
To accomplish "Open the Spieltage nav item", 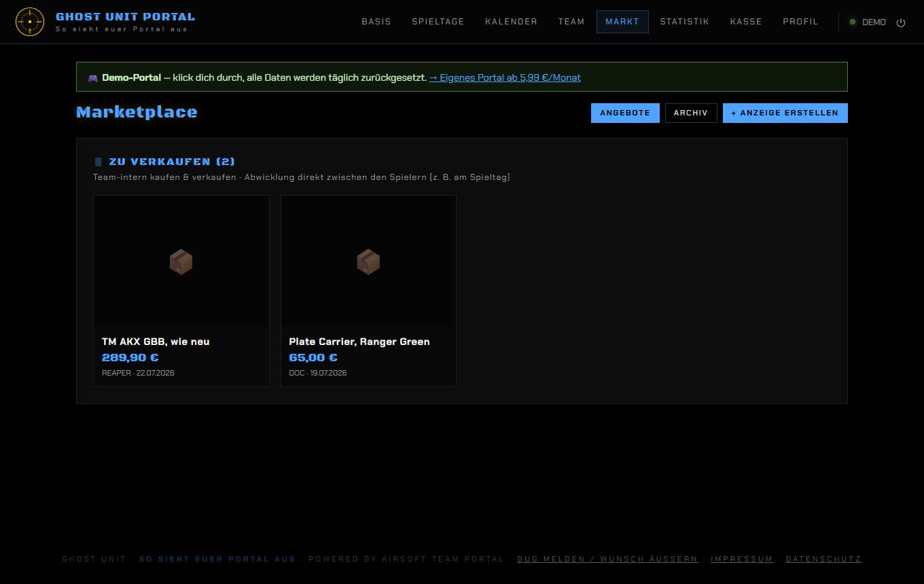I will [x=438, y=22].
